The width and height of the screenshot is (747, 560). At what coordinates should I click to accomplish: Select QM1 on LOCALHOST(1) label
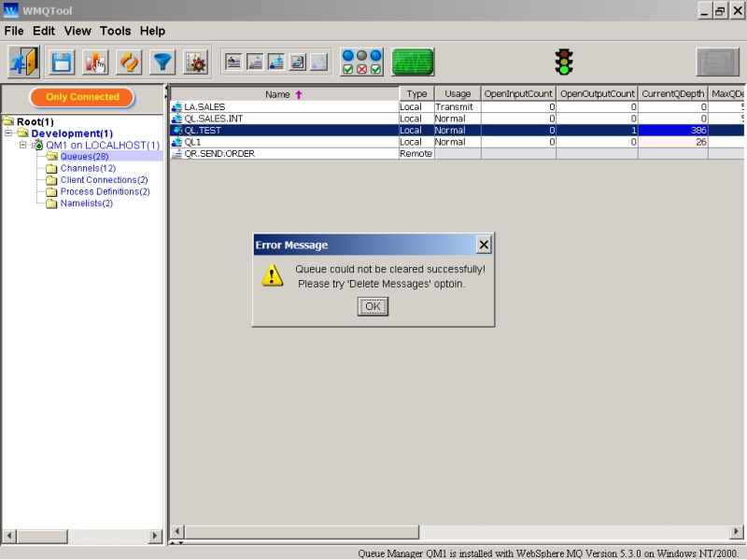coord(103,145)
